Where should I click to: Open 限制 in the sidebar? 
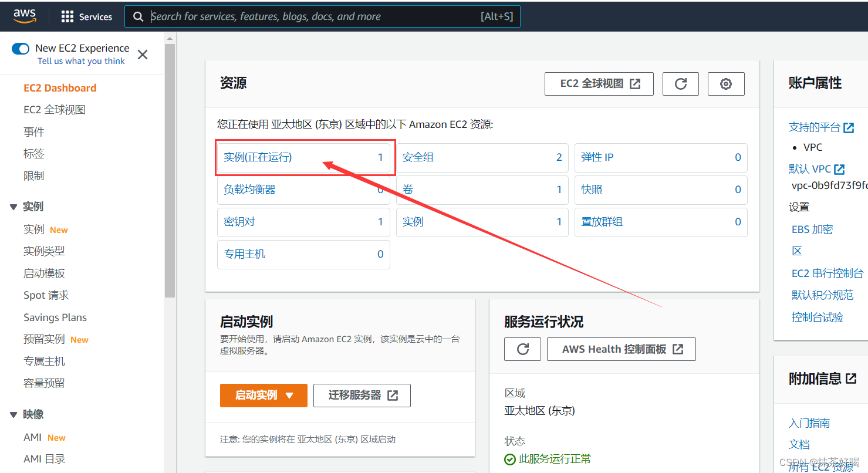tap(34, 176)
